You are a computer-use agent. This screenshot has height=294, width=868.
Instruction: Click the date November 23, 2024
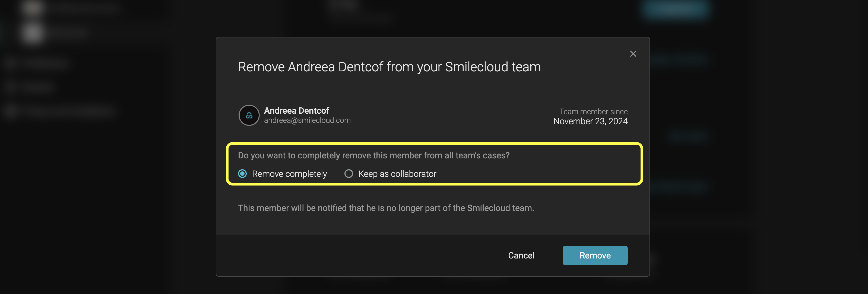pos(590,121)
